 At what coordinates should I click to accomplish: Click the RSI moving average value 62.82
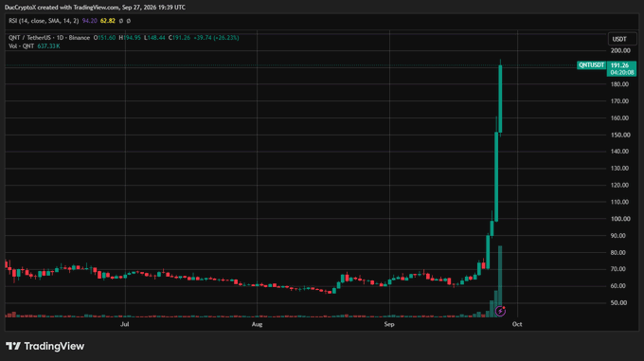tap(108, 21)
